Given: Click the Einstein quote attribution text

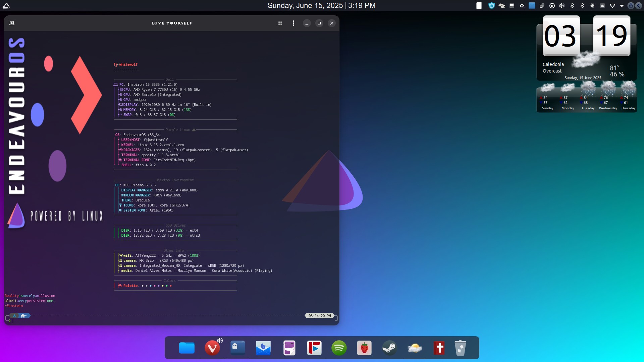Looking at the screenshot, I should [x=14, y=306].
